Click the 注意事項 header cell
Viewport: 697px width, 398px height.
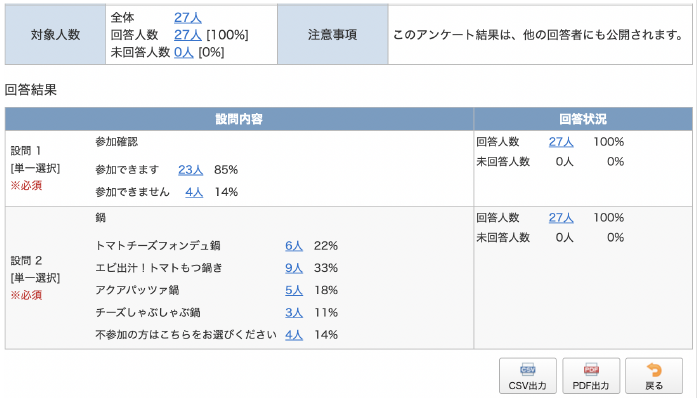pos(332,35)
